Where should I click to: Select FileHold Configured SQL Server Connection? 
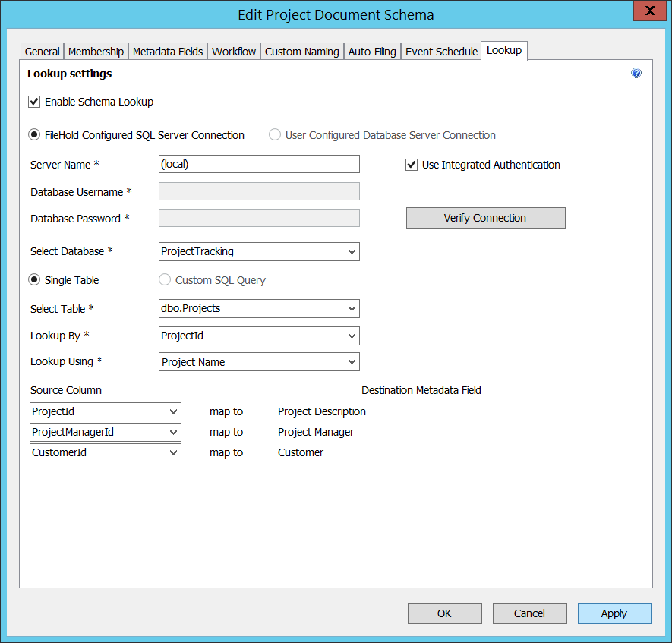[34, 134]
